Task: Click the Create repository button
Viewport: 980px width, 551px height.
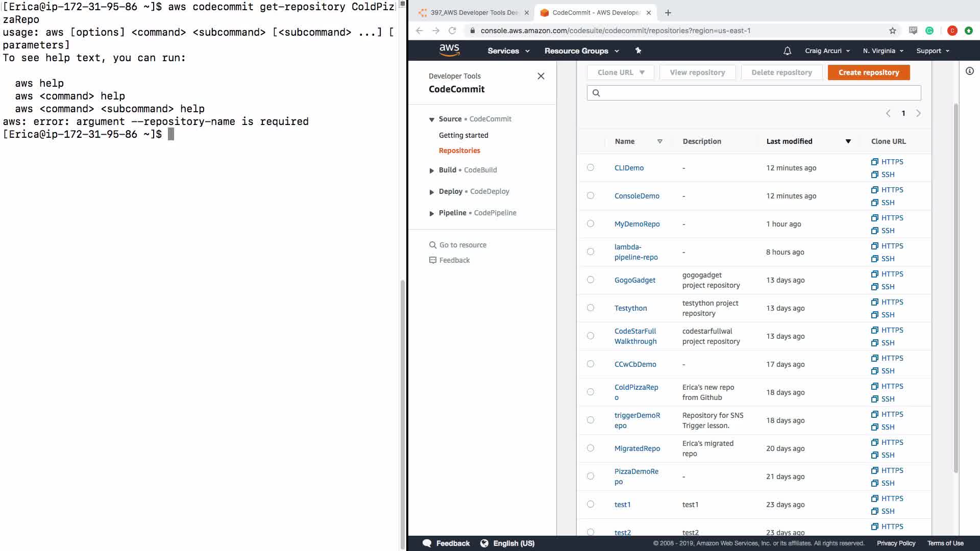Action: tap(868, 72)
